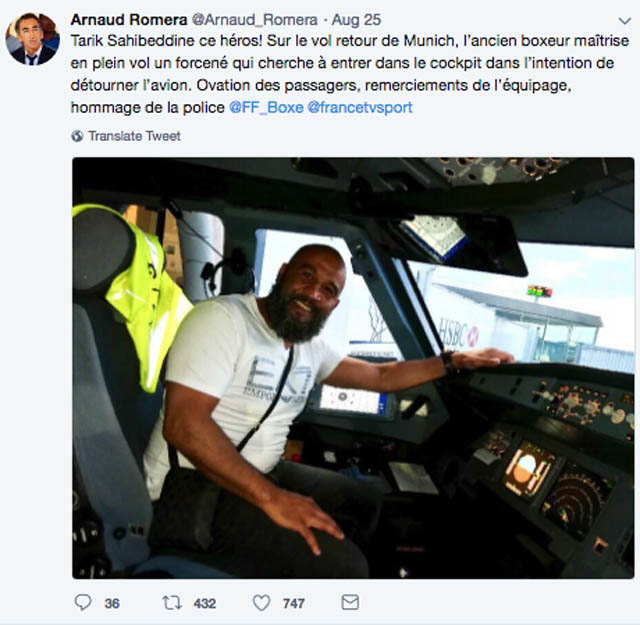View the 36 replies count

[112, 603]
